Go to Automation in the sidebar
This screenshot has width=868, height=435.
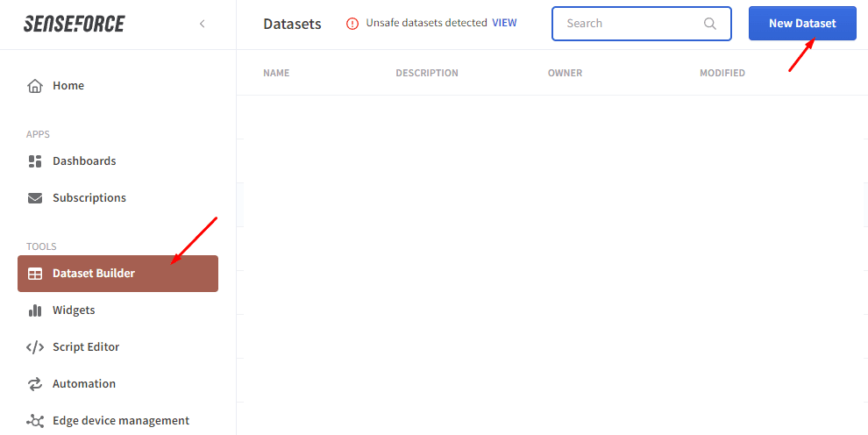tap(117, 384)
